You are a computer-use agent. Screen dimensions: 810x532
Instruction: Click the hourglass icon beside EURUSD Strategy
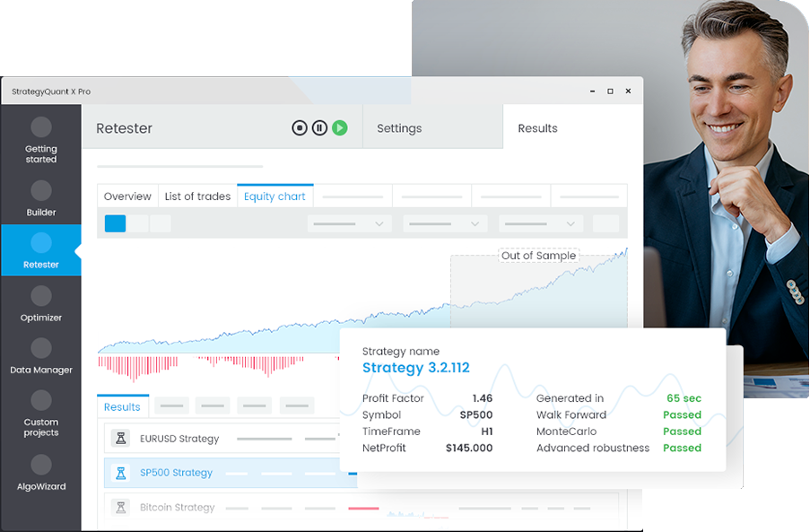pos(119,439)
